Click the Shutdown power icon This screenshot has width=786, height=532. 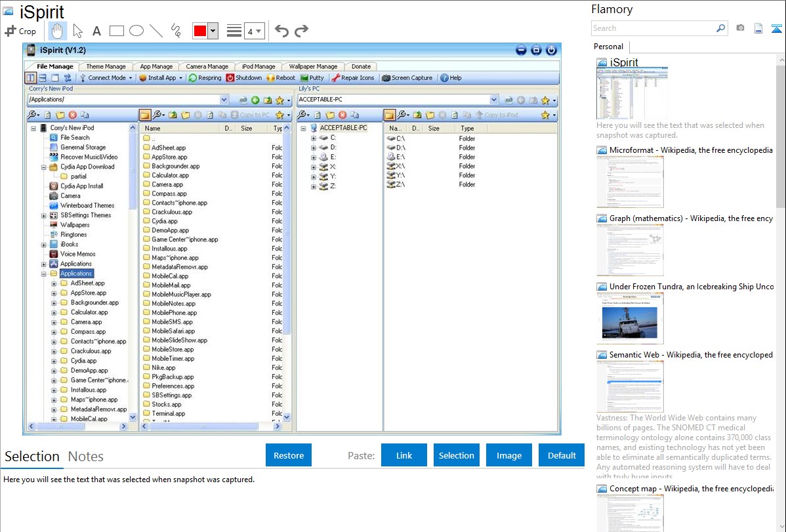coord(230,77)
